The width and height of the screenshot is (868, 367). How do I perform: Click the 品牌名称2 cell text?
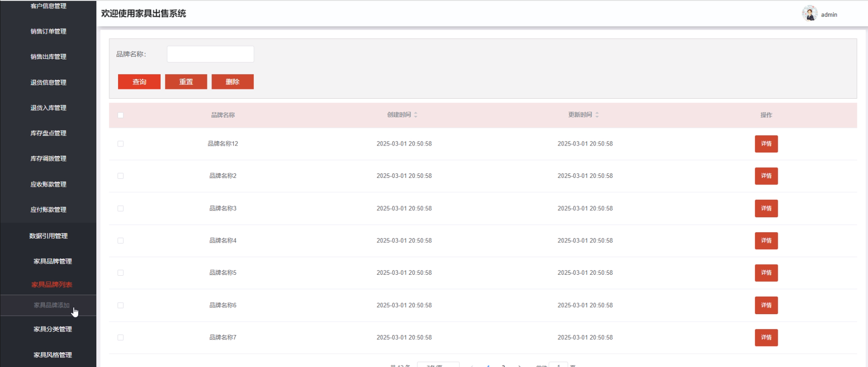(223, 176)
